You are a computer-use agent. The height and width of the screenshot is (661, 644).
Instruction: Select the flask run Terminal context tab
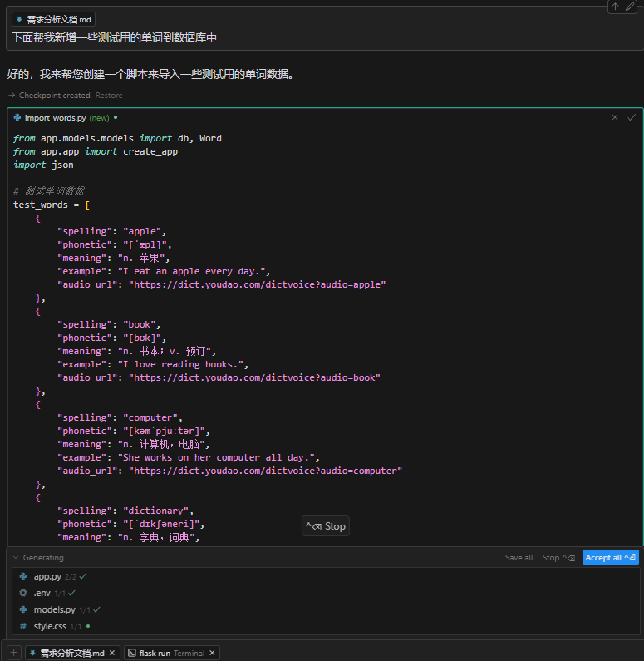point(172,653)
